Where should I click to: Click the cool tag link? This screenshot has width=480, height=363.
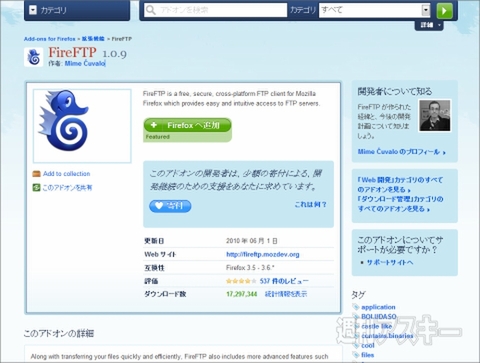coord(368,345)
